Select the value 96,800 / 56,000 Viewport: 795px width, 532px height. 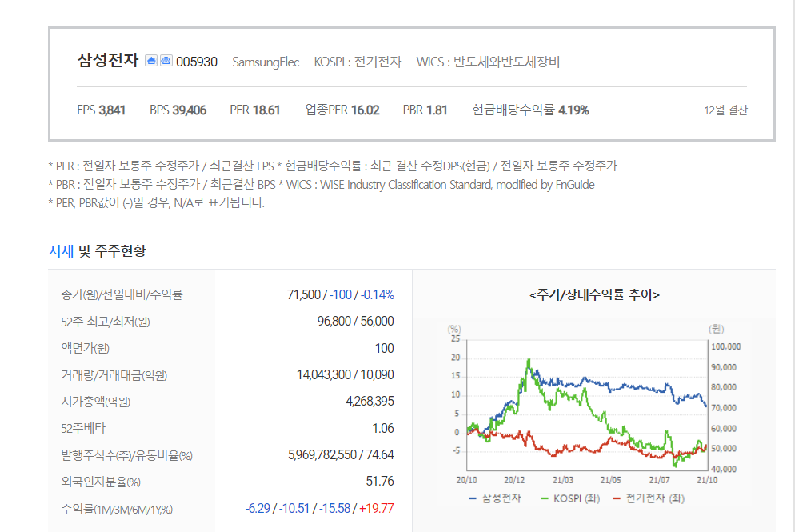point(355,321)
